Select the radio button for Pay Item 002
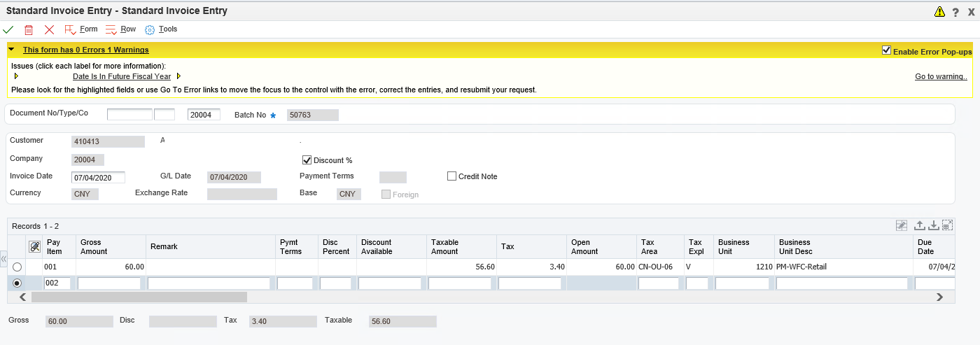 17,283
